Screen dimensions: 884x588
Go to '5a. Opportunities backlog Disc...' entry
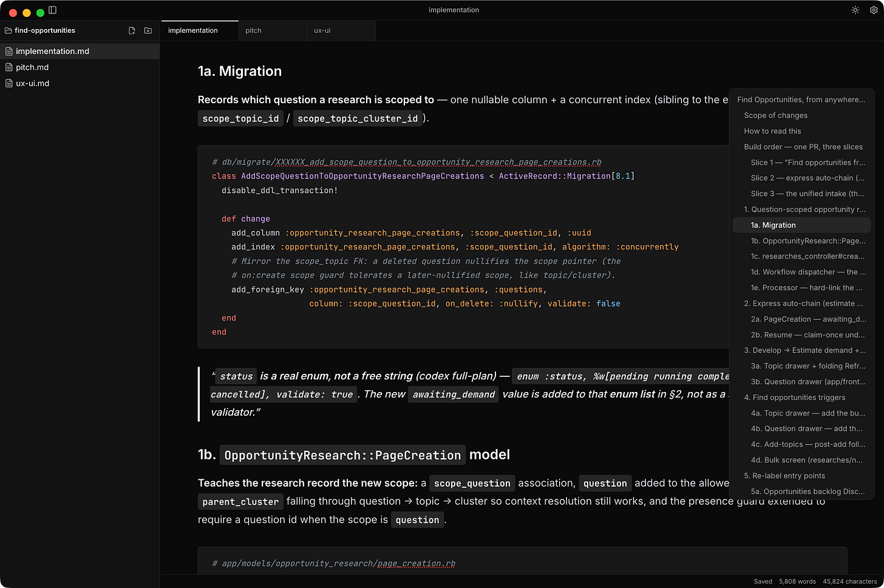click(x=801, y=492)
